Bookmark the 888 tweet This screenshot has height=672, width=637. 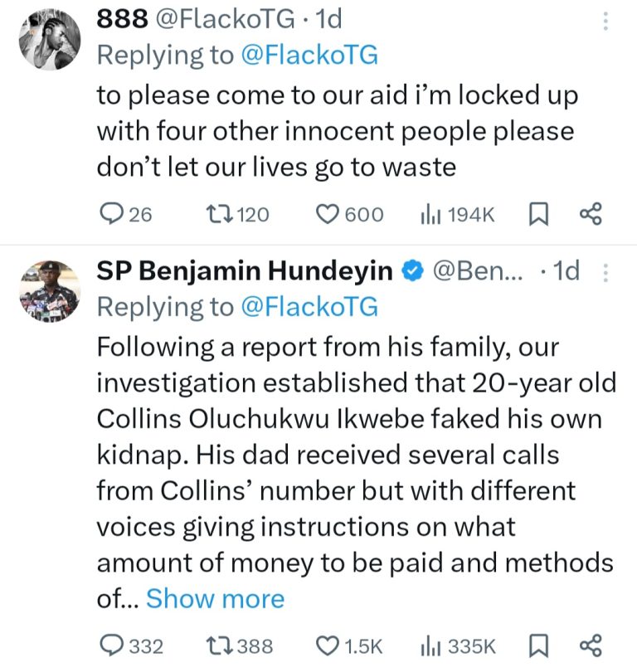538,215
